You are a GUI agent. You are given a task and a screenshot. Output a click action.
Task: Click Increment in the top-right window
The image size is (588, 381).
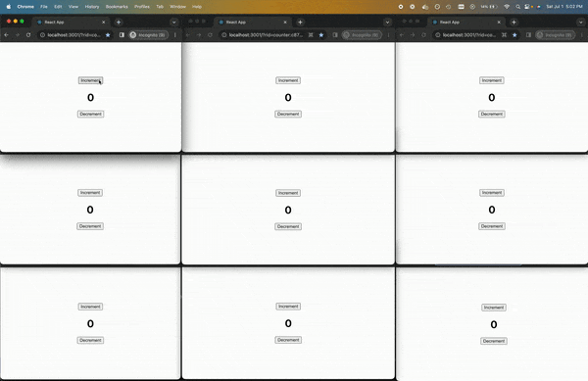click(x=492, y=80)
